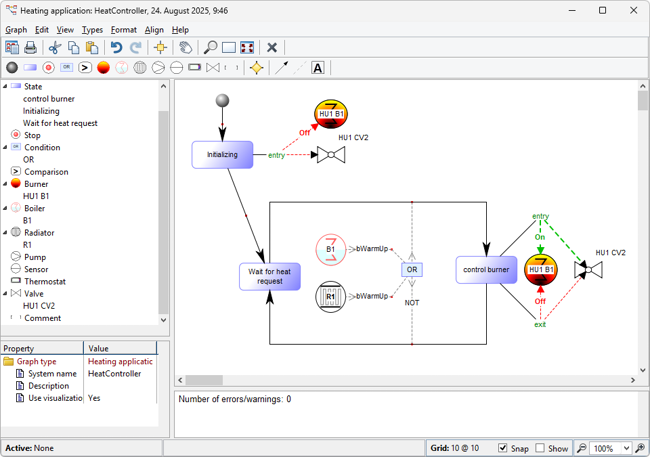650x457 pixels.
Task: Pick the Radiator object tool in toolbar
Action: tap(140, 68)
